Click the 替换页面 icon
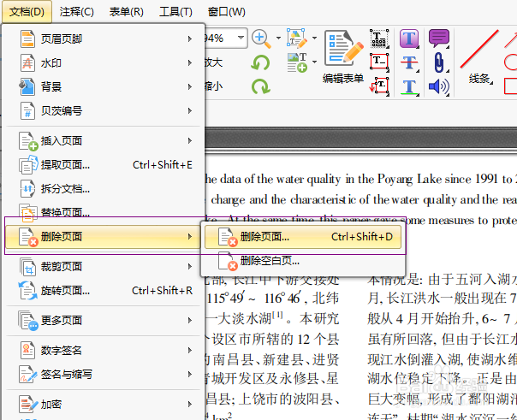This screenshot has width=517, height=420. click(x=27, y=212)
